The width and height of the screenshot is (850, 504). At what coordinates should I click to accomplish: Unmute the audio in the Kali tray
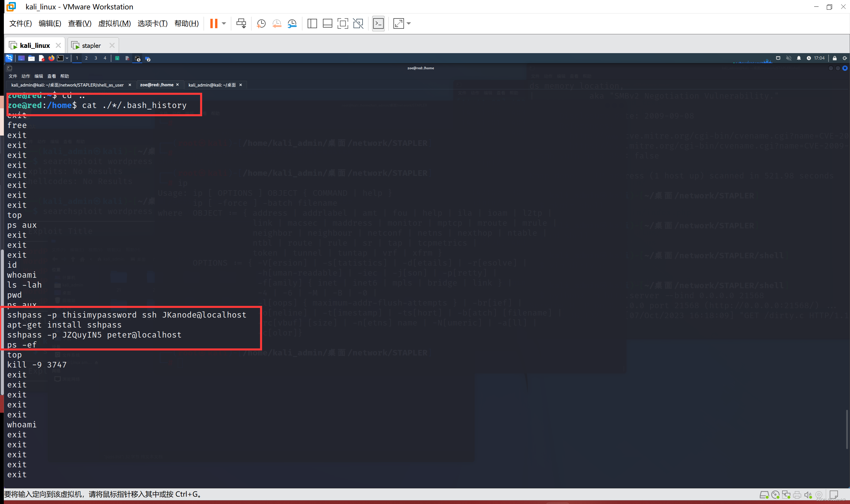click(x=789, y=58)
